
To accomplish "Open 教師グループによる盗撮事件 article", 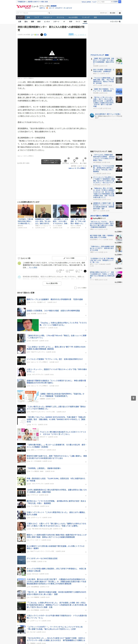I will tap(55, 299).
